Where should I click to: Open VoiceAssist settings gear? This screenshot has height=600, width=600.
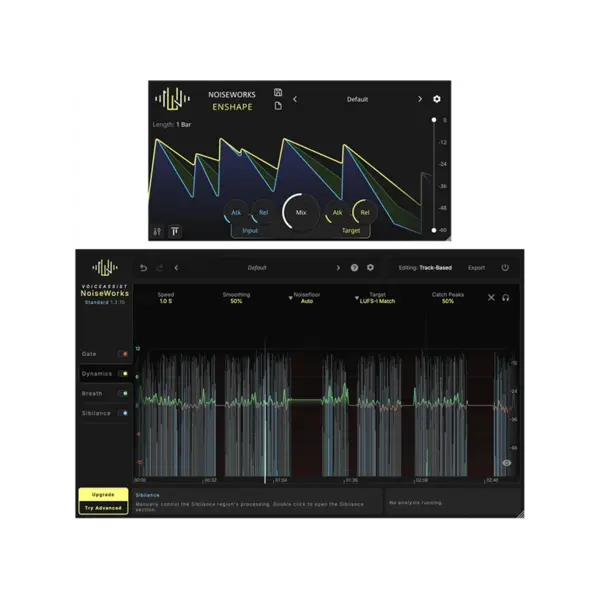370,267
